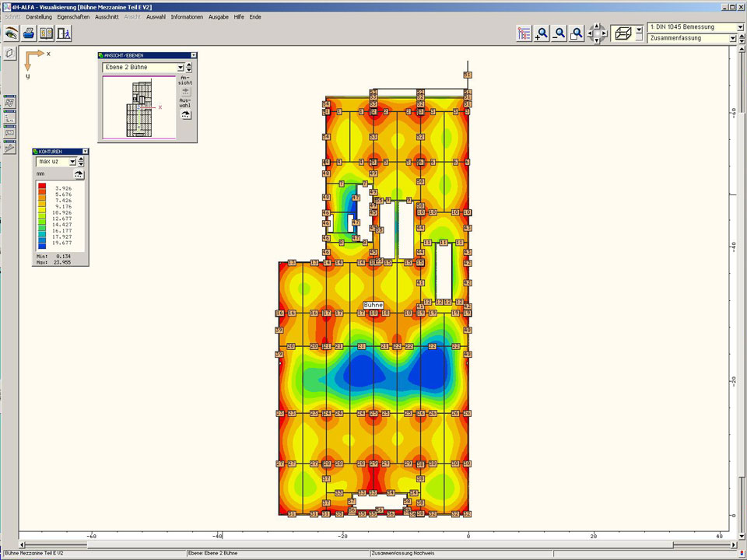Open the legend list settings icon

(x=524, y=33)
